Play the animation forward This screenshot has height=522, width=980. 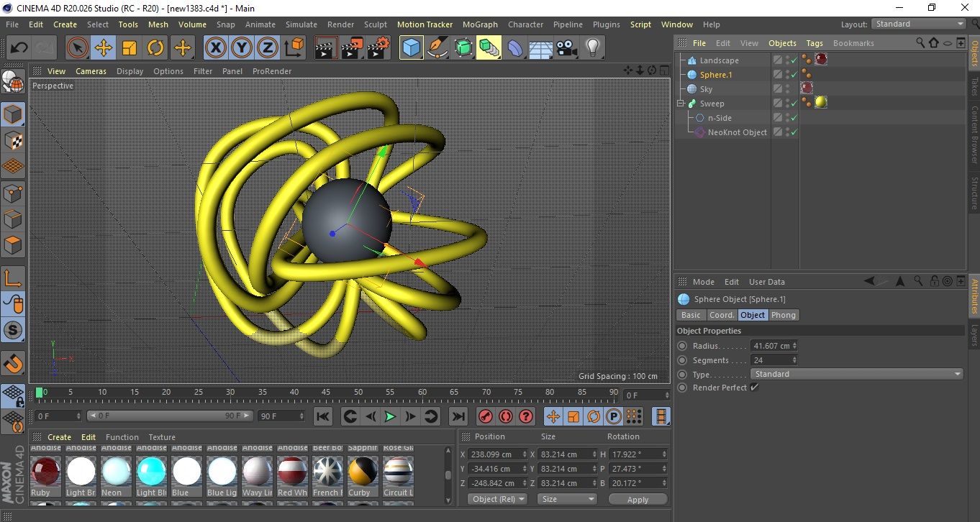[390, 416]
